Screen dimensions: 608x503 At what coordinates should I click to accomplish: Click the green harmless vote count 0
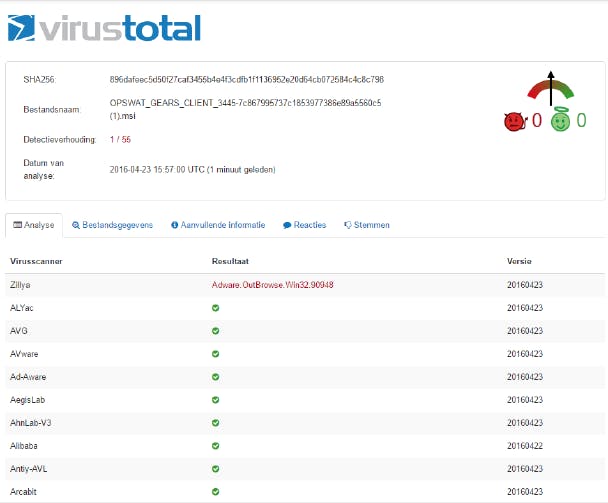[x=581, y=121]
